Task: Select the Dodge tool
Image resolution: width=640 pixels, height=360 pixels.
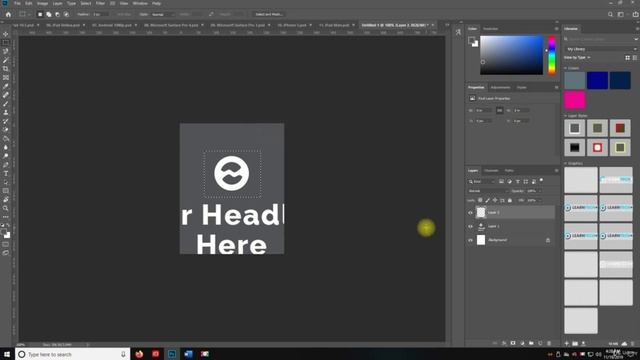Action: 6,156
